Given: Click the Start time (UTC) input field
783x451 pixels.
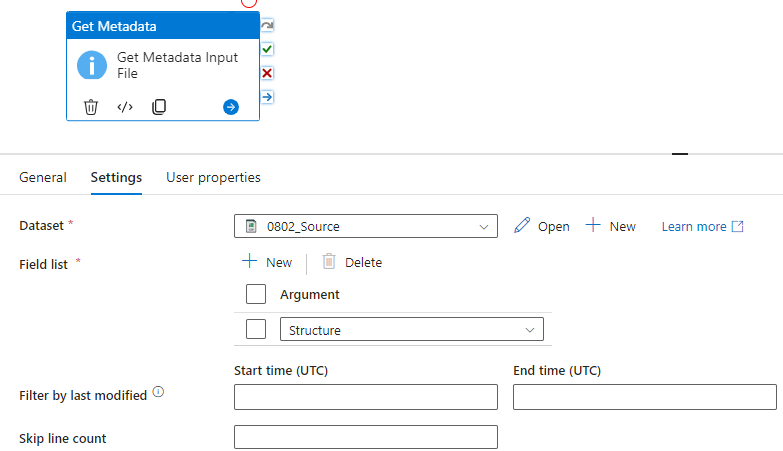Looking at the screenshot, I should point(366,397).
